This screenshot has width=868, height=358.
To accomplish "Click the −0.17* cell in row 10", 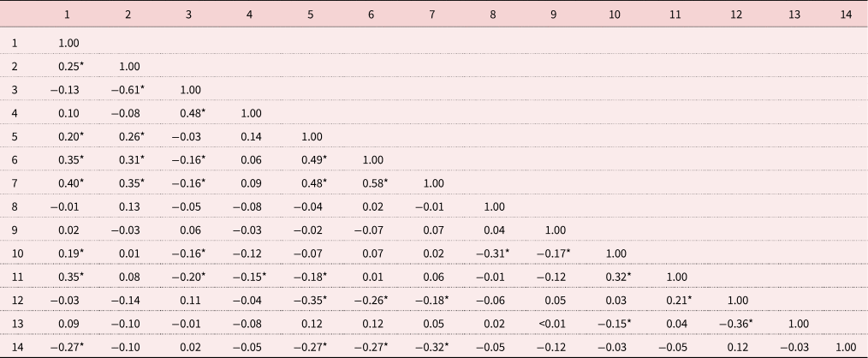I will (554, 254).
